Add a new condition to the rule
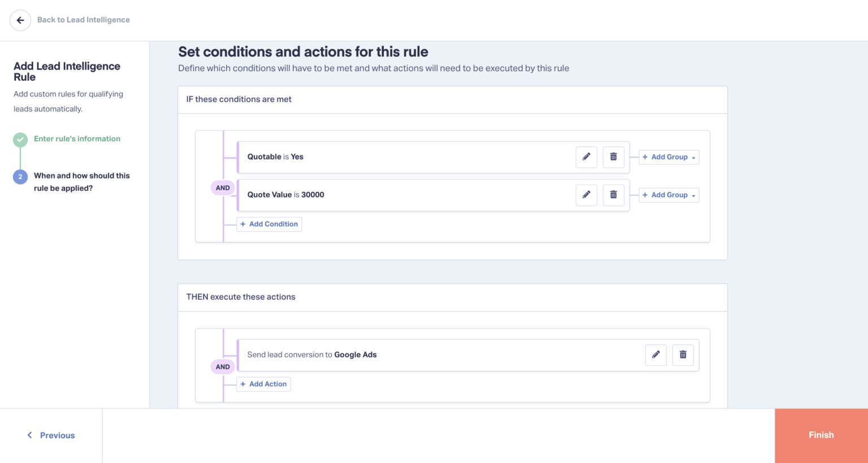The image size is (868, 463). click(269, 224)
